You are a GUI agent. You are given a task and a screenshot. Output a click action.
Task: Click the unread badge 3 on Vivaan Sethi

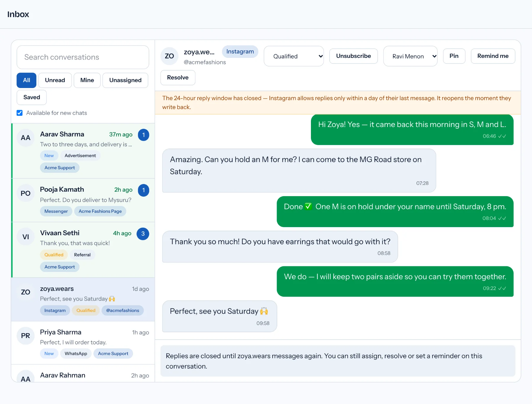point(143,234)
